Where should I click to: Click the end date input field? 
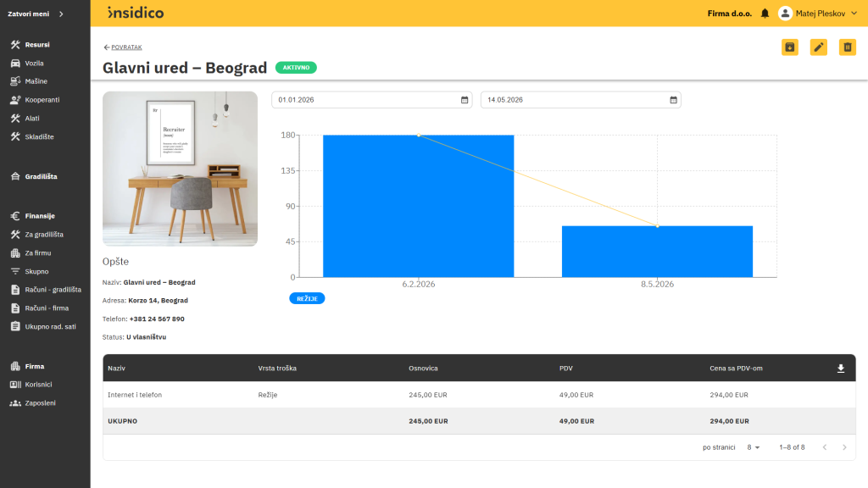pyautogui.click(x=581, y=100)
